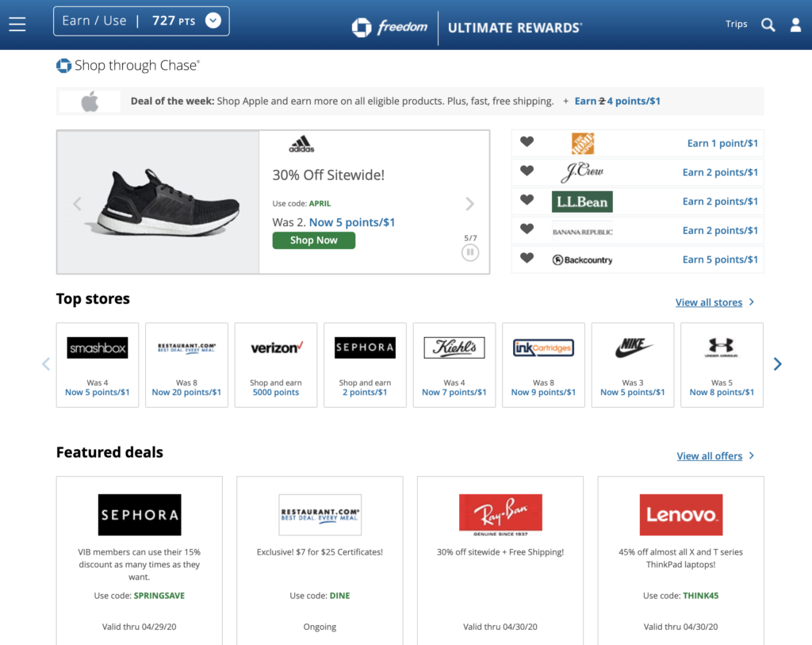812x645 pixels.
Task: Go to previous carousel slide
Action: click(x=77, y=204)
